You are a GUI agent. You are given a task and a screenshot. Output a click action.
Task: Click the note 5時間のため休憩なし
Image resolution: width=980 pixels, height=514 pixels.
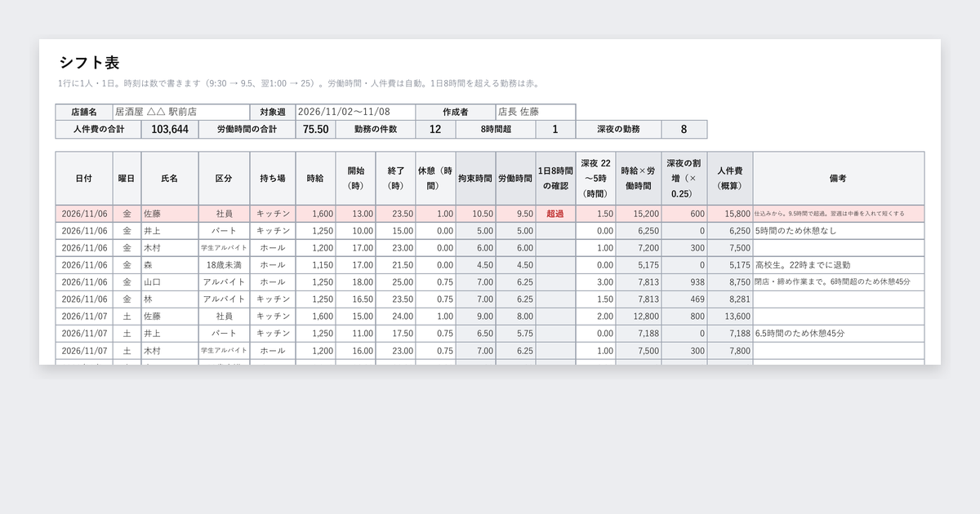[838, 231]
